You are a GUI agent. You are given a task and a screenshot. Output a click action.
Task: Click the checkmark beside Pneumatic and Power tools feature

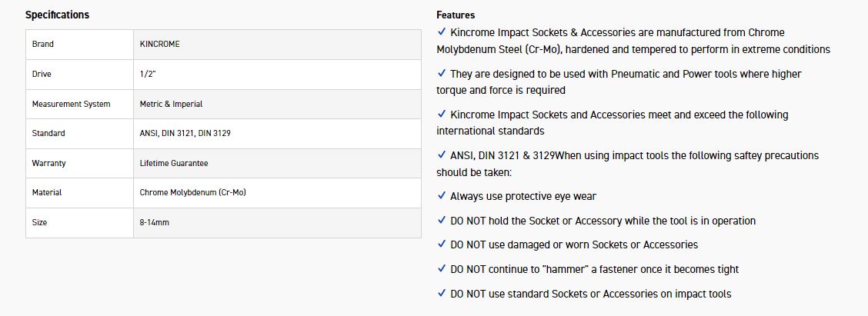point(441,74)
